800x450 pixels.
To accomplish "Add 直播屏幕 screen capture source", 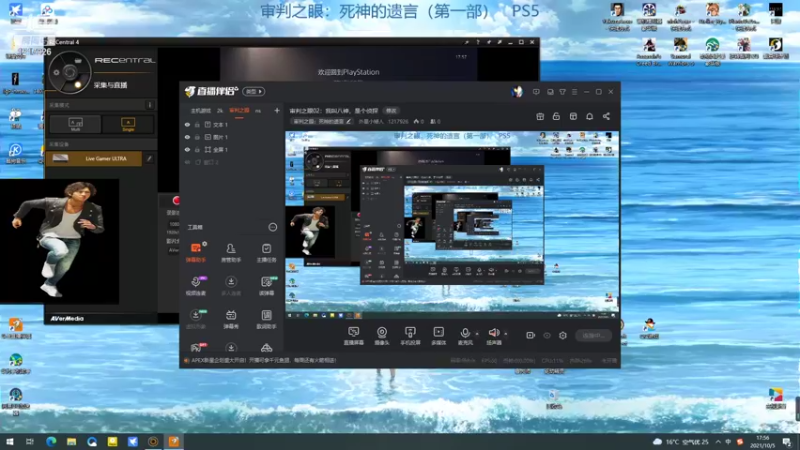I will click(354, 336).
